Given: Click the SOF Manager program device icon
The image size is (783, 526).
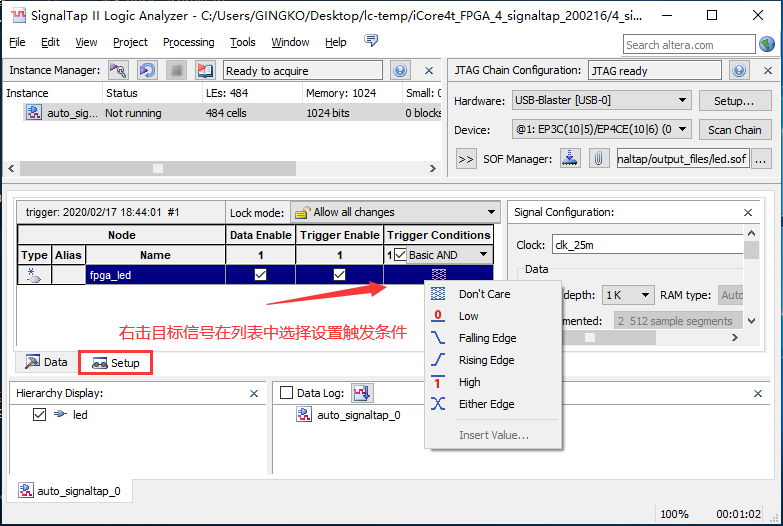Looking at the screenshot, I should pyautogui.click(x=569, y=158).
